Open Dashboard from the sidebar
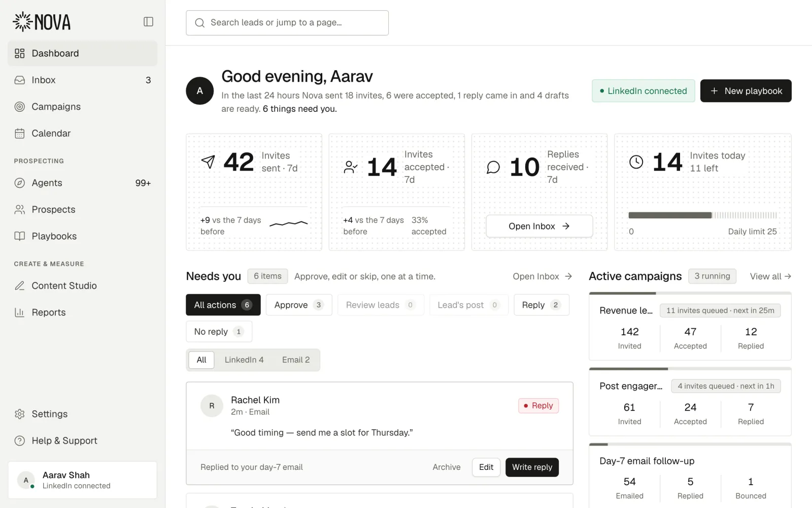Viewport: 812px width, 508px height. click(x=82, y=53)
